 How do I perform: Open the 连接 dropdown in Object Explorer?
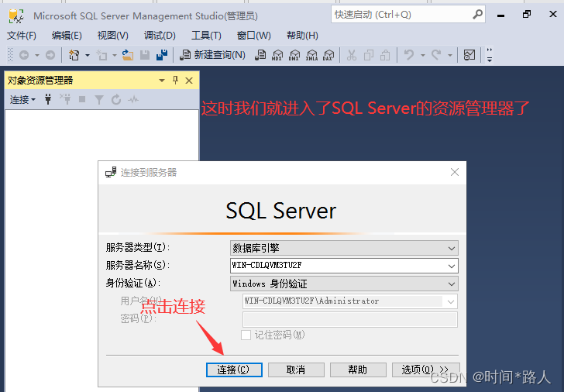(x=22, y=100)
